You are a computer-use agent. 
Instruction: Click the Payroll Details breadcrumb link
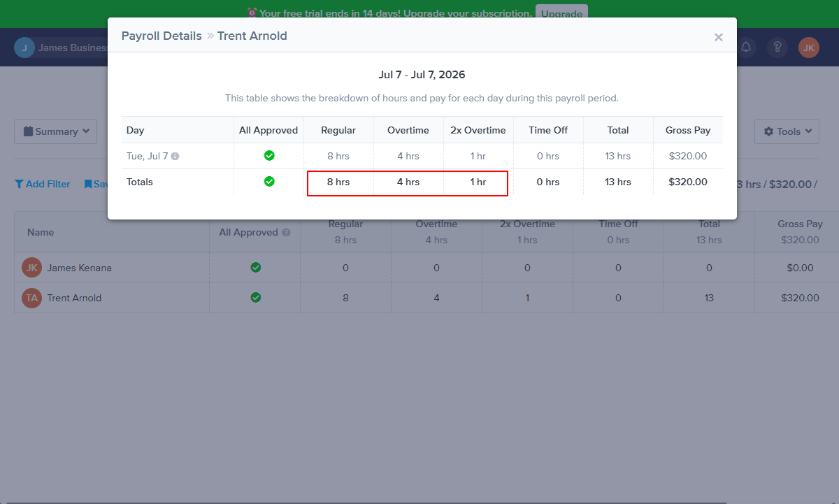(162, 36)
